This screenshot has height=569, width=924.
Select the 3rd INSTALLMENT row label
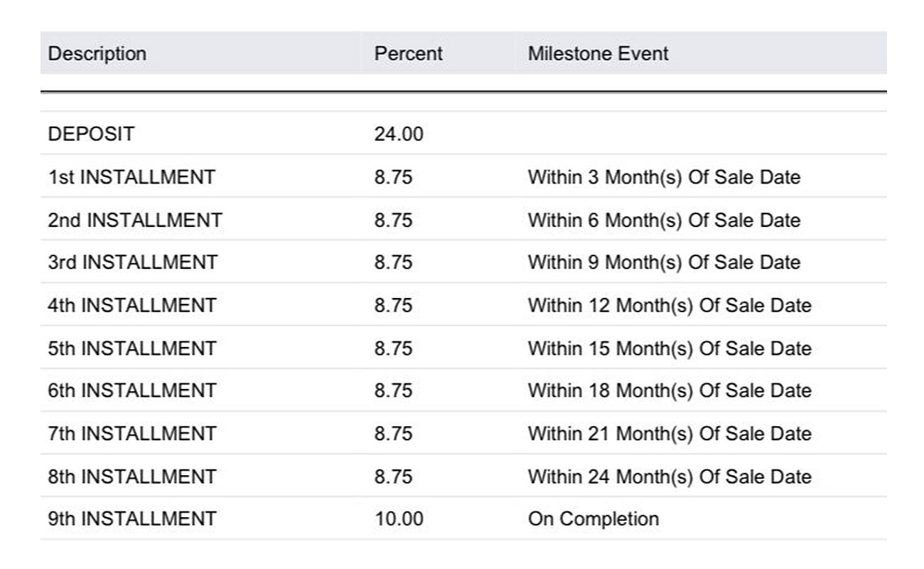tap(132, 262)
